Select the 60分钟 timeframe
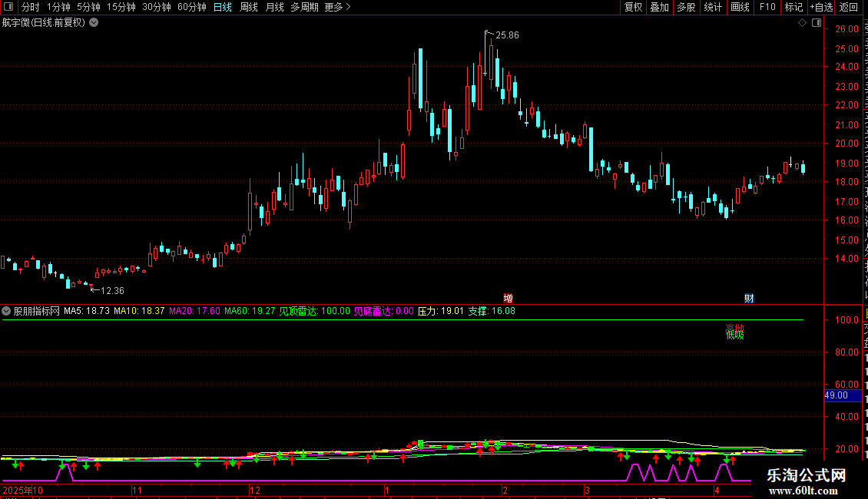The height and width of the screenshot is (499, 868). (192, 7)
